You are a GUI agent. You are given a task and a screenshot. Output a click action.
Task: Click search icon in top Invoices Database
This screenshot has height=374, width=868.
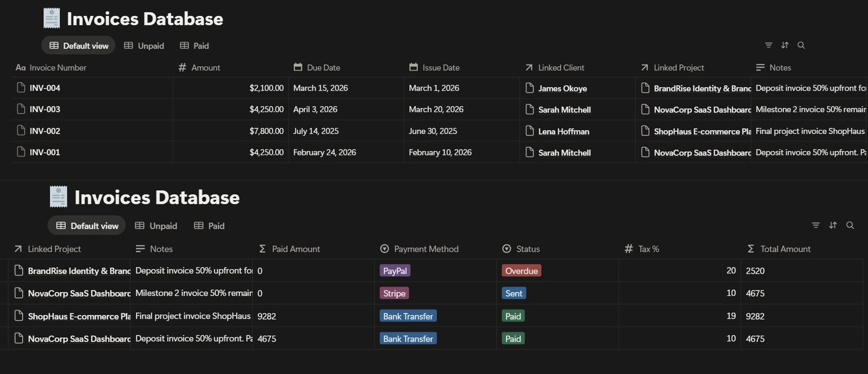tap(801, 45)
